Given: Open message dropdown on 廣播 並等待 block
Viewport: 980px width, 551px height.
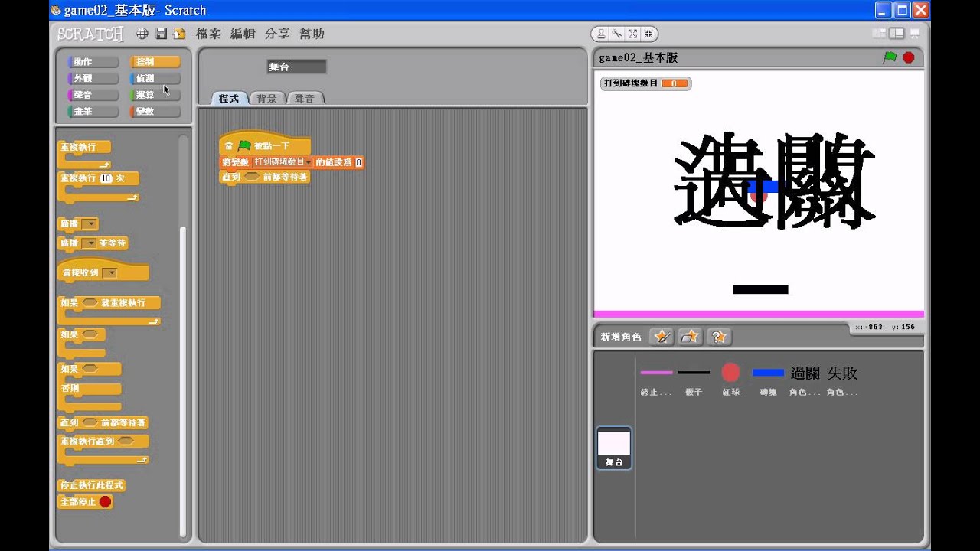Looking at the screenshot, I should tap(90, 243).
